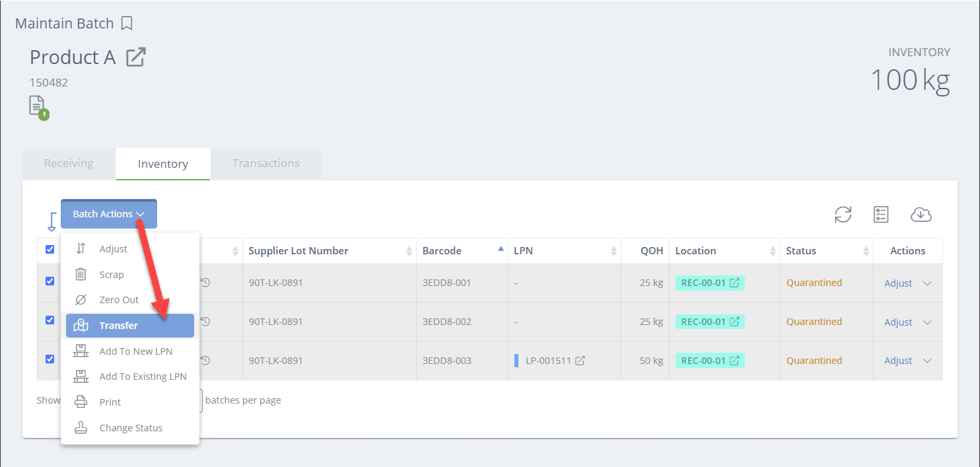Click the history clock icon on the first batch row

(205, 282)
